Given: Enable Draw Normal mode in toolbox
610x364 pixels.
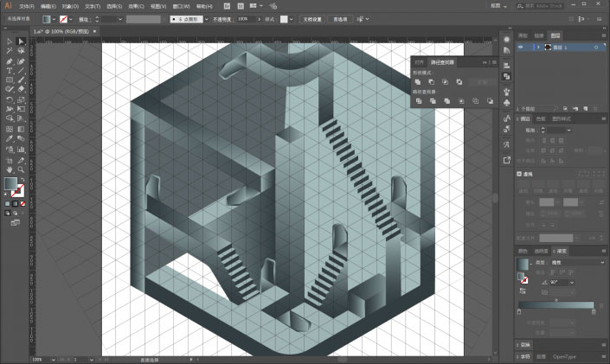Looking at the screenshot, I should (x=8, y=213).
